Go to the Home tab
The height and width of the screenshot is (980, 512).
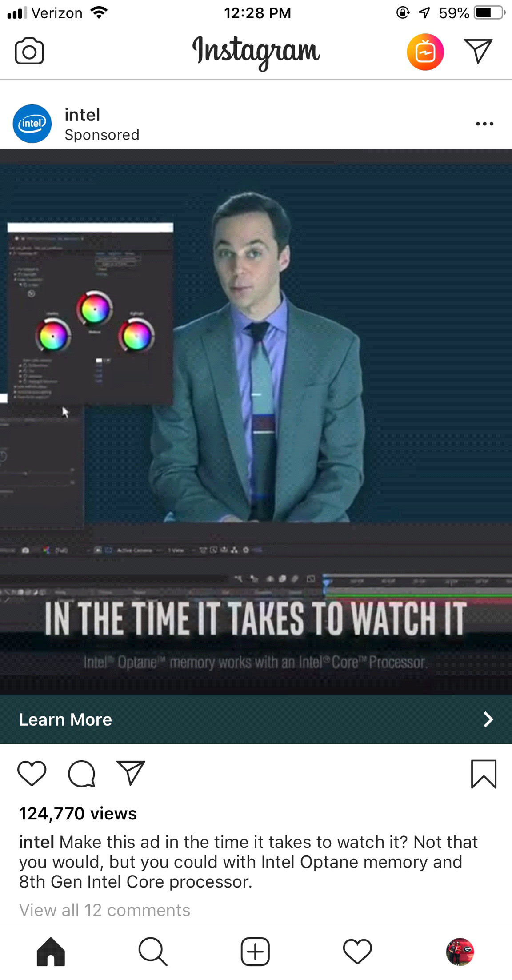pos(51,952)
